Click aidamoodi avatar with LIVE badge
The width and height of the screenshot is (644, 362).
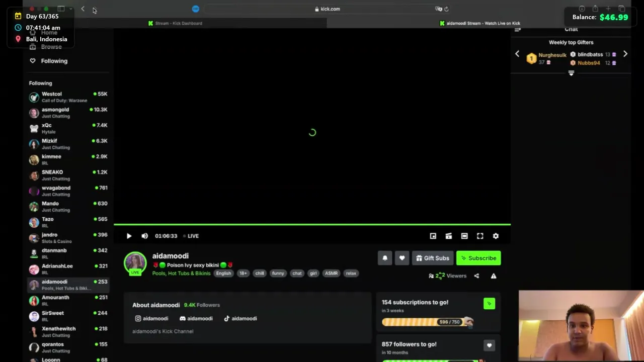[135, 263]
